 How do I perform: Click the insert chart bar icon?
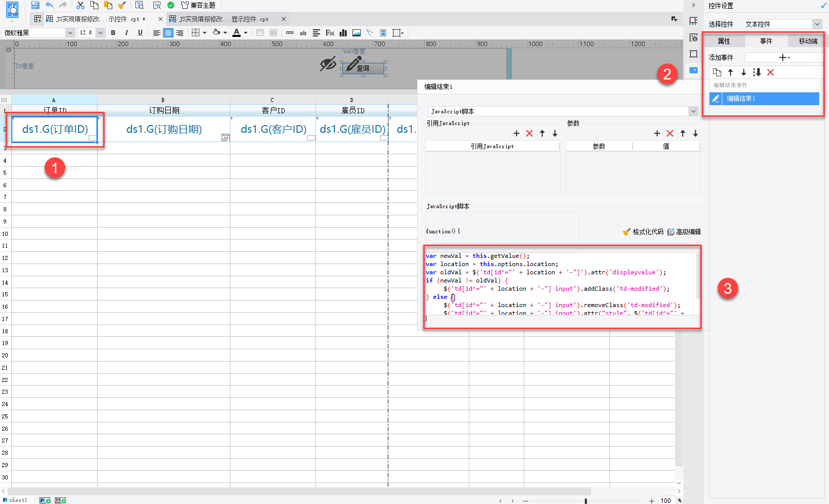[343, 33]
